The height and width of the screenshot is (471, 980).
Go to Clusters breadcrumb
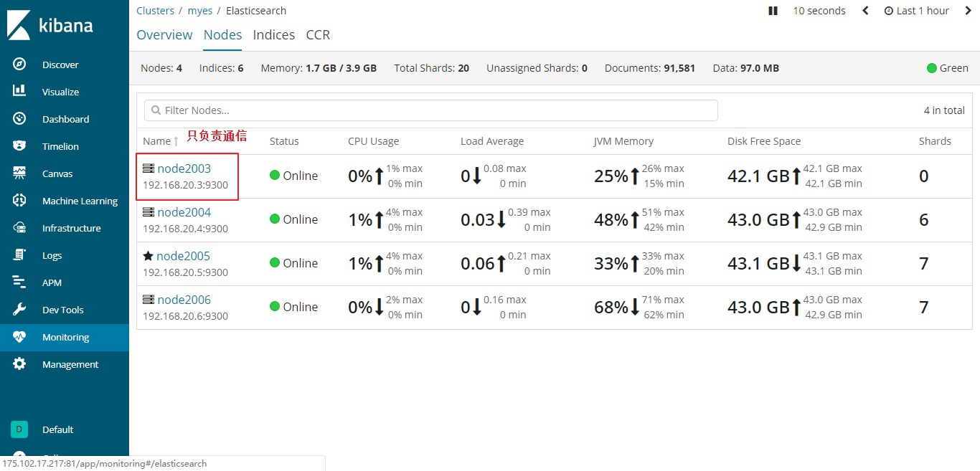tap(155, 11)
